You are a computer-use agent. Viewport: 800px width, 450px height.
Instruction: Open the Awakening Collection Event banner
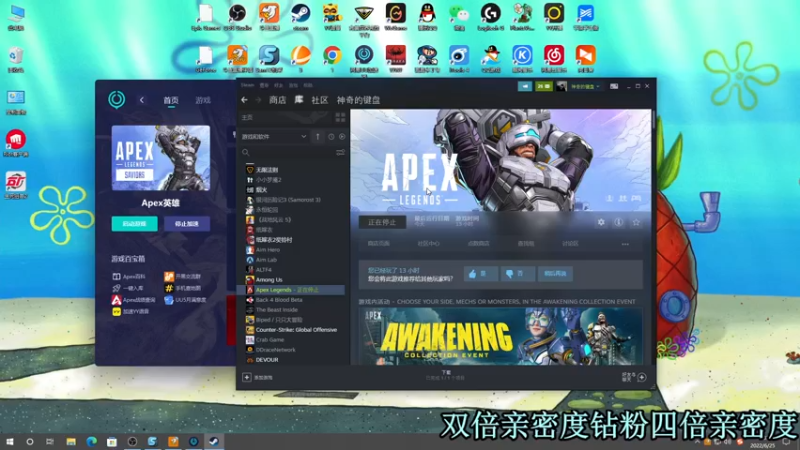click(x=500, y=336)
